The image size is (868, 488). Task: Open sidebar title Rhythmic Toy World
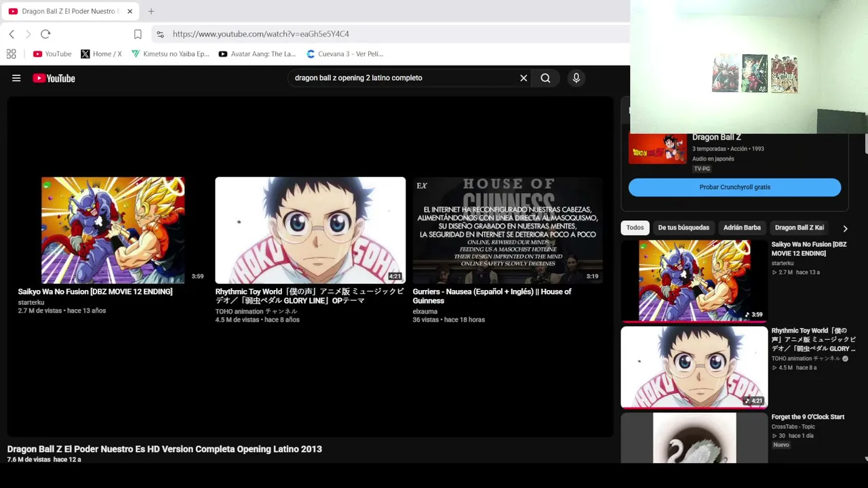pyautogui.click(x=814, y=340)
